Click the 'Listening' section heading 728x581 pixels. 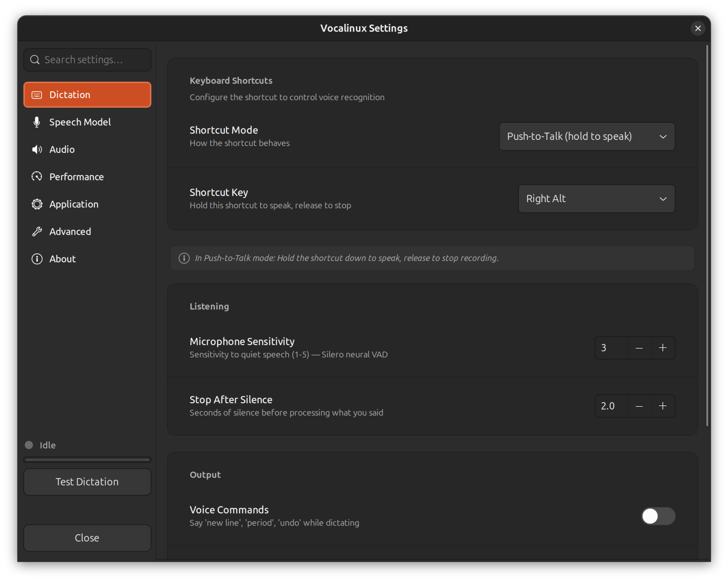[209, 307]
